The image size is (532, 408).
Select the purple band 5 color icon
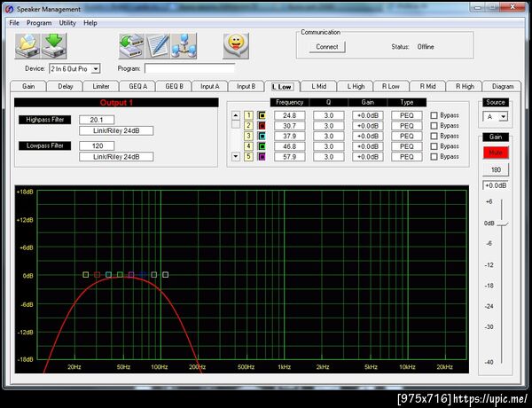point(262,157)
